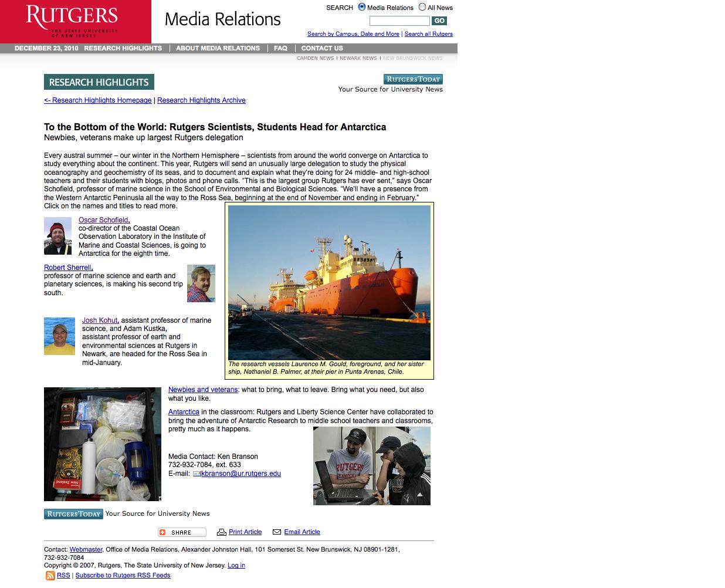The width and height of the screenshot is (725, 588).
Task: Click Oscar Schofield's portrait photo
Action: pyautogui.click(x=57, y=236)
